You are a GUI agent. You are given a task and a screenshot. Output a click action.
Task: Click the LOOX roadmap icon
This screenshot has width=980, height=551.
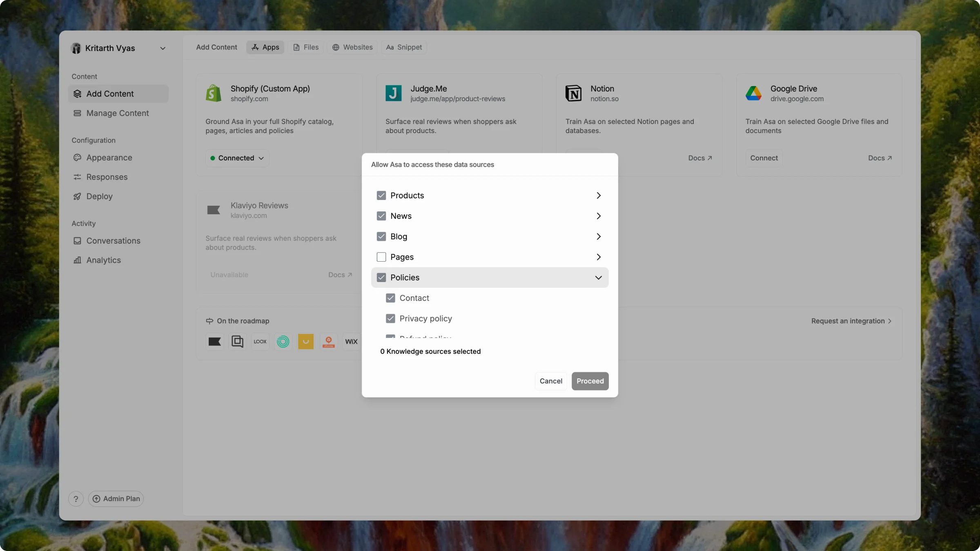(260, 342)
